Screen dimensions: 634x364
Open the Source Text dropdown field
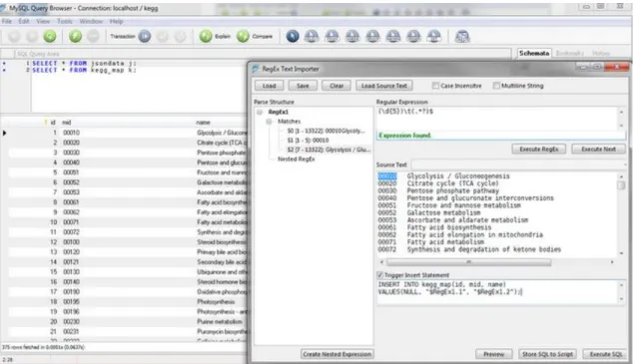pos(519,165)
